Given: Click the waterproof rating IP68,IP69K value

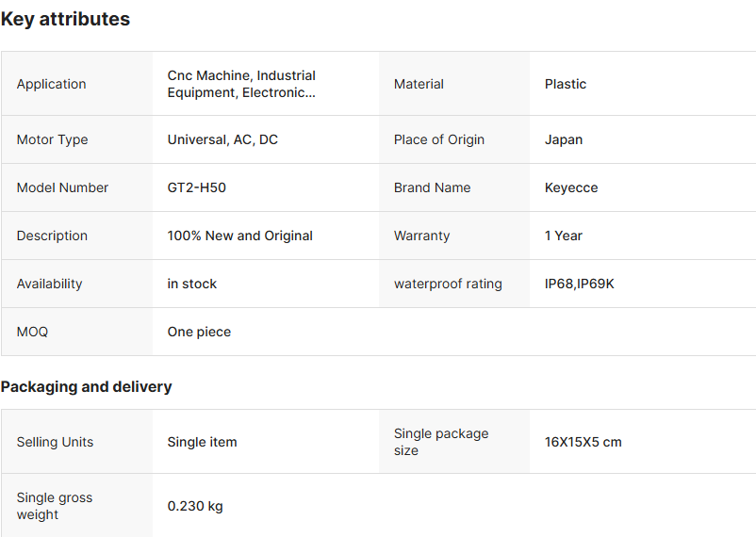Looking at the screenshot, I should [x=579, y=284].
